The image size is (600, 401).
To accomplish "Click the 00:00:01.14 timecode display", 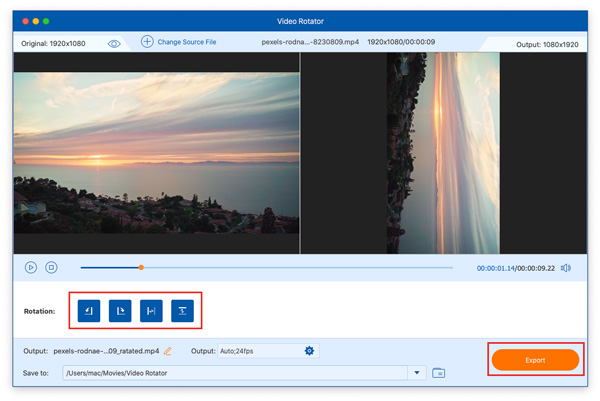I will tap(496, 268).
